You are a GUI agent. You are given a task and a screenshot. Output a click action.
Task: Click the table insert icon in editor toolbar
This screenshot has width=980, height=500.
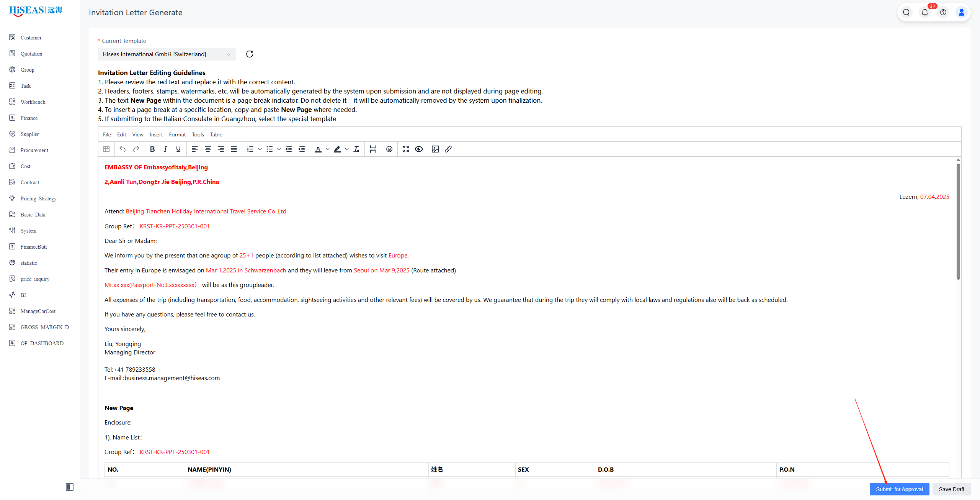[106, 149]
